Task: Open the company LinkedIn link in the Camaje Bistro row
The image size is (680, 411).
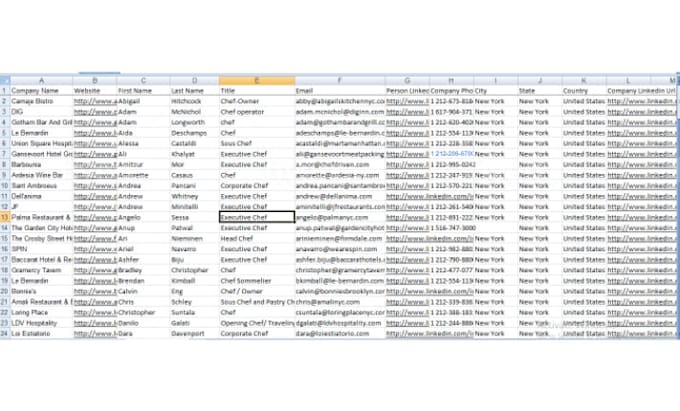Action: [641, 101]
